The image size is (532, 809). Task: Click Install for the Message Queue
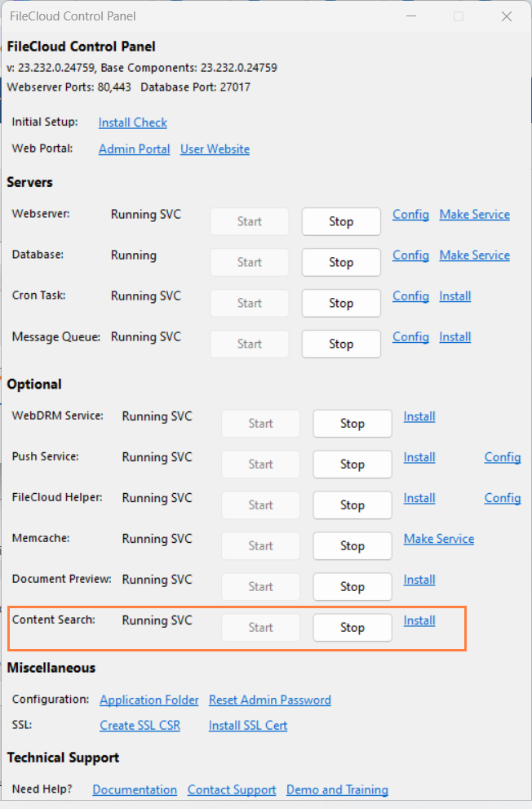point(454,336)
